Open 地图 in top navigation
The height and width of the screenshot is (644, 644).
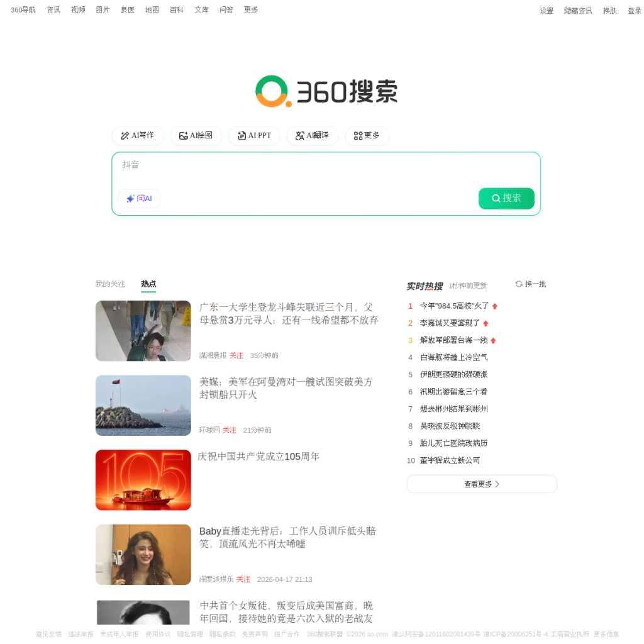(x=152, y=10)
